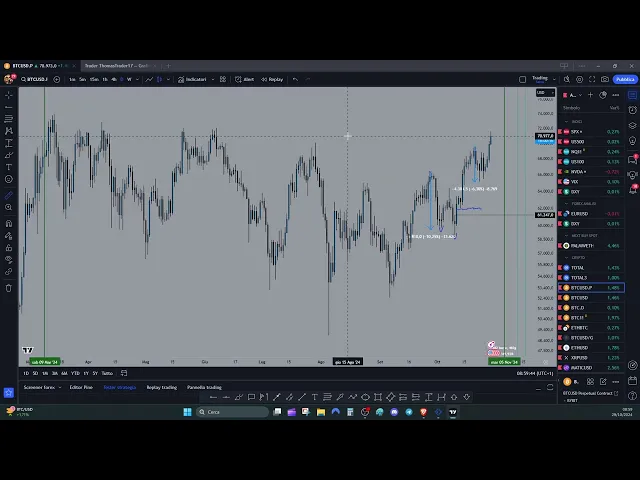Add symbol to watchlist plus icon
640x480 pixels.
(x=591, y=95)
